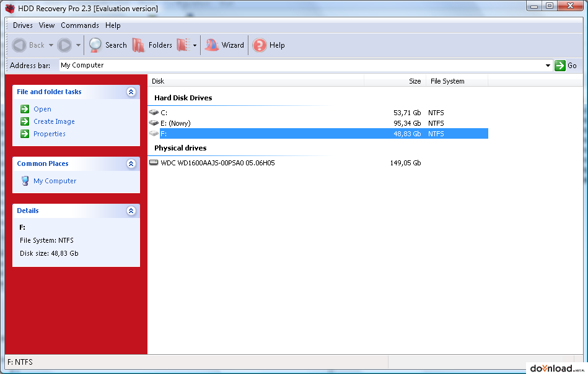Open the View menu
Screen dimensions: 588x374
click(46, 25)
